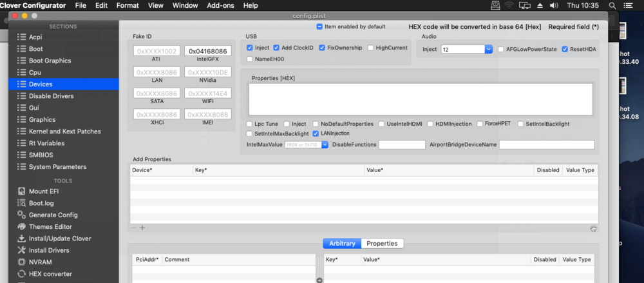
Task: Toggle the LANInjection checkbox
Action: tap(316, 133)
